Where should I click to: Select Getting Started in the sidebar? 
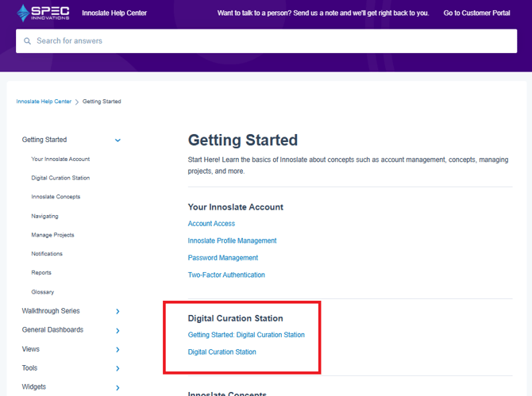point(44,140)
